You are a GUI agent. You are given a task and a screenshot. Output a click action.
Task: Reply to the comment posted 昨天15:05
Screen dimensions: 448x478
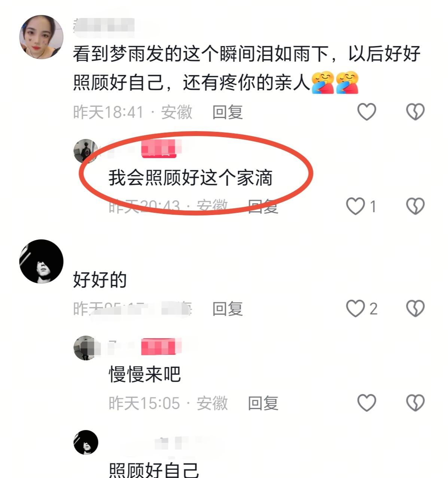point(263,403)
